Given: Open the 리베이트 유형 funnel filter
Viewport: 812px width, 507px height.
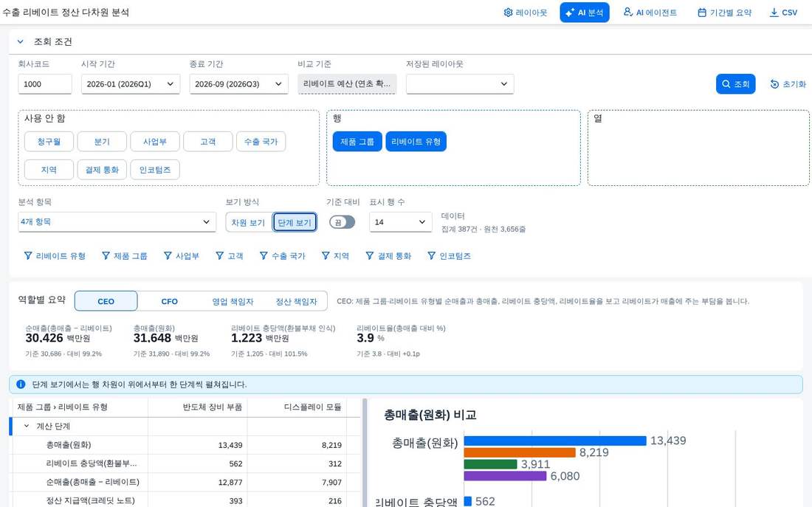Looking at the screenshot, I should (x=55, y=256).
